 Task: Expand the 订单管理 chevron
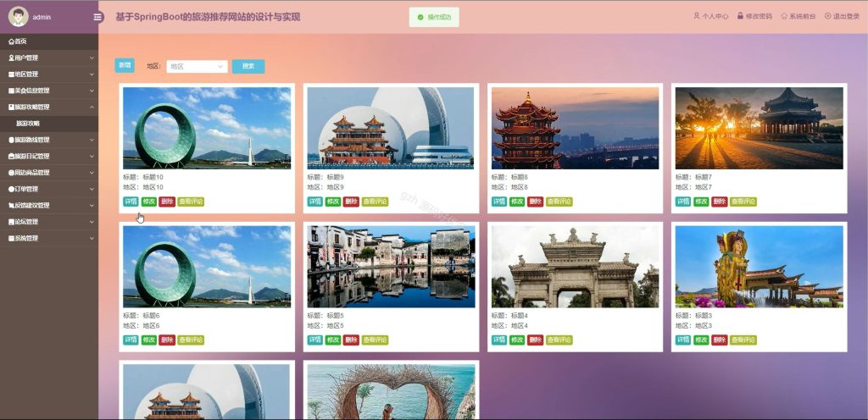tap(92, 189)
